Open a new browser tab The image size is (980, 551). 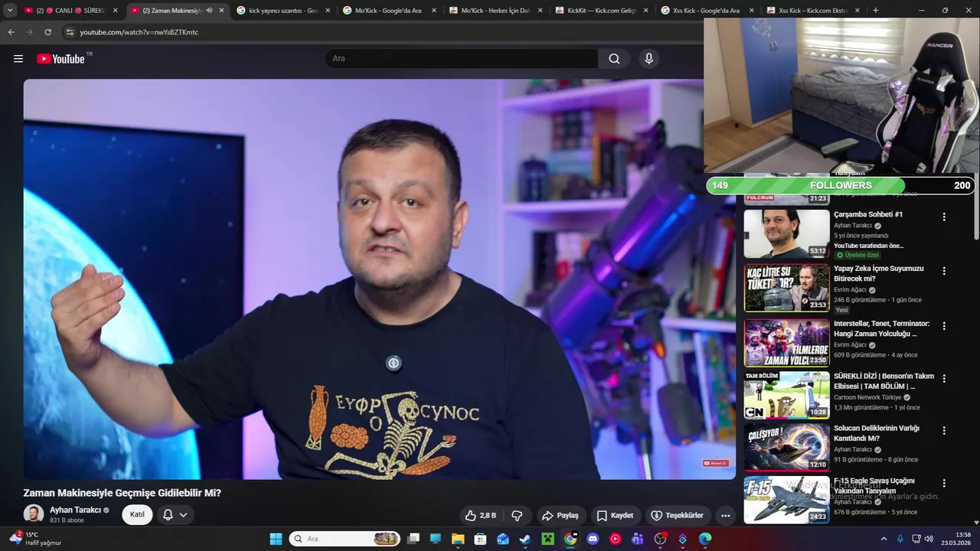click(875, 11)
